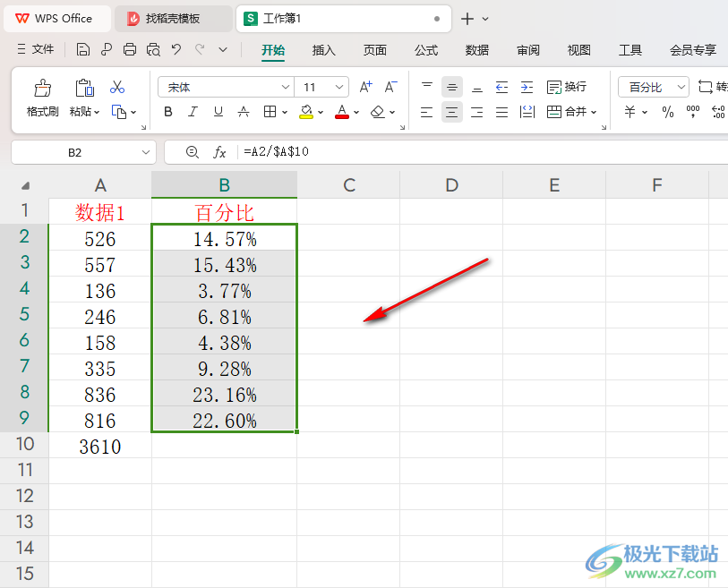Click the Copy icon
This screenshot has height=588, width=728.
click(x=119, y=112)
